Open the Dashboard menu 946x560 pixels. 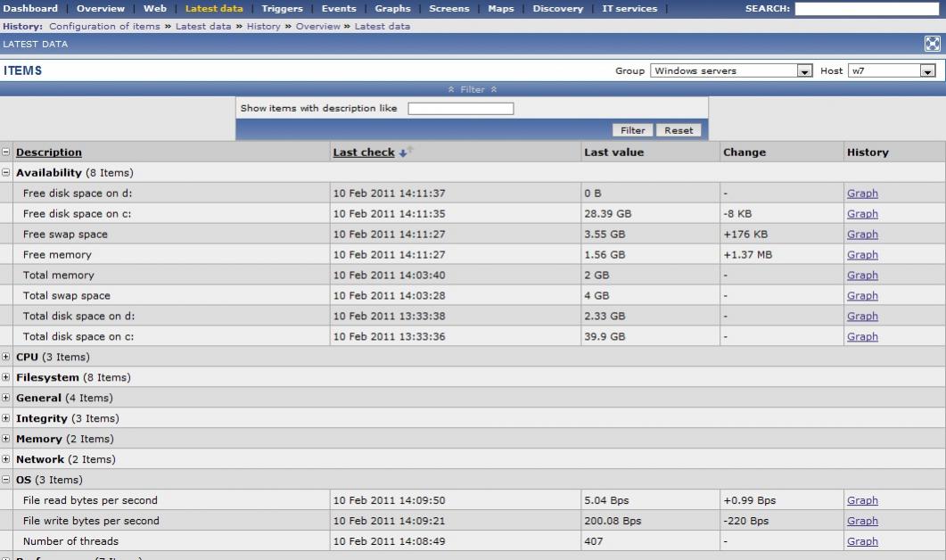click(x=30, y=8)
